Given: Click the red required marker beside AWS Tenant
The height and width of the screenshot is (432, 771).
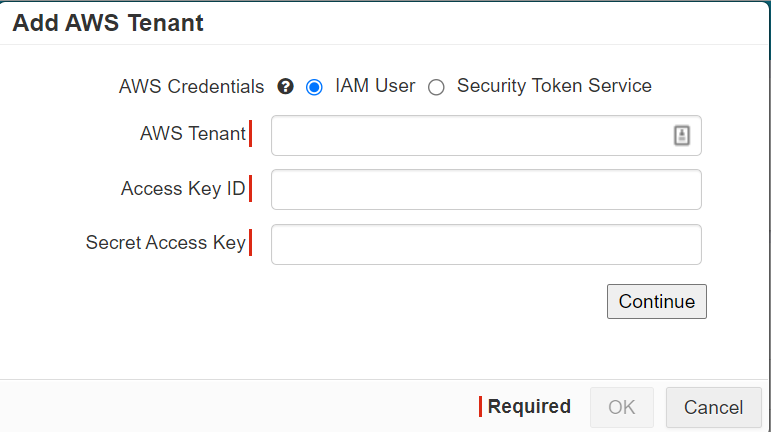Looking at the screenshot, I should point(250,134).
